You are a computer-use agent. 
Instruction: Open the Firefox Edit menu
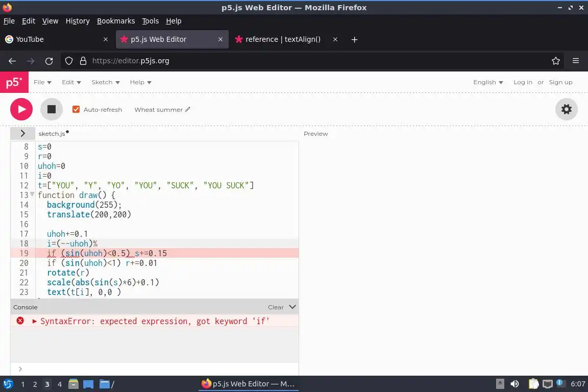tap(29, 21)
